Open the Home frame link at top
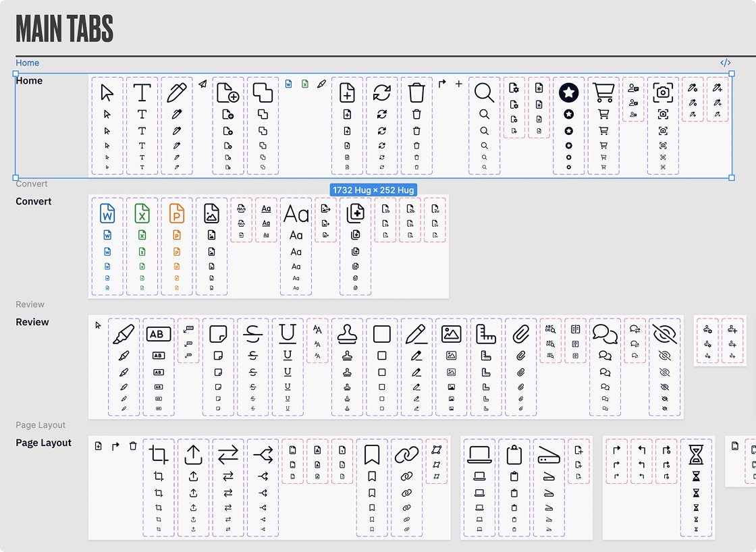Image resolution: width=756 pixels, height=552 pixels. point(27,62)
